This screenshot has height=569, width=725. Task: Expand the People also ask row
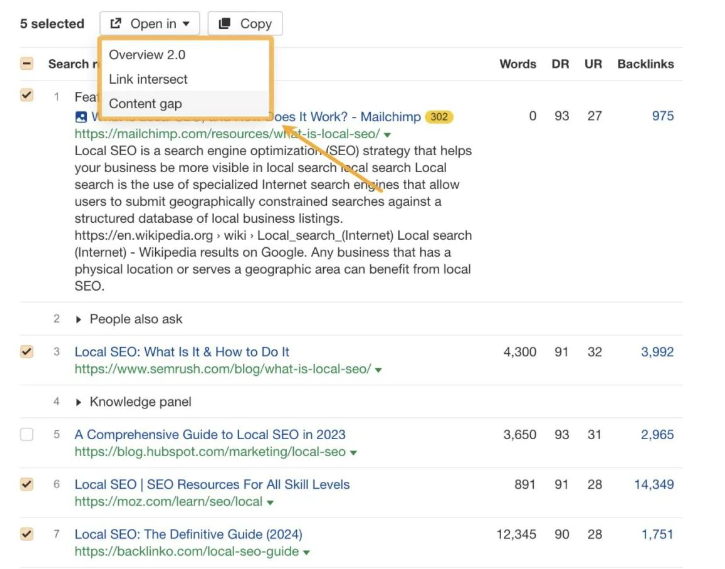(80, 319)
